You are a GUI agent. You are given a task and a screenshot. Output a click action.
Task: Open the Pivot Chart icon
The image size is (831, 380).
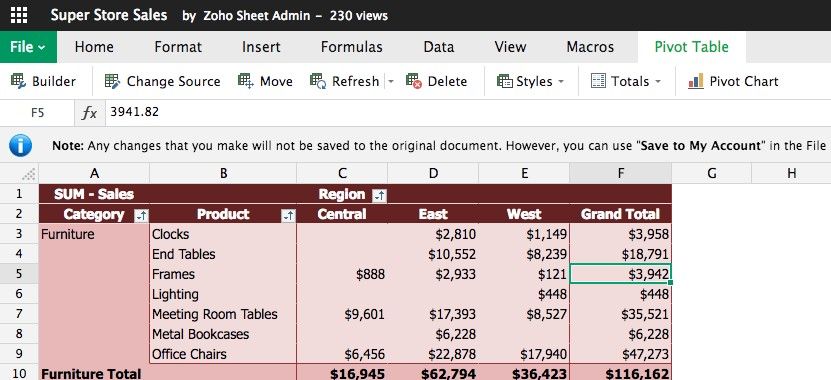point(696,81)
